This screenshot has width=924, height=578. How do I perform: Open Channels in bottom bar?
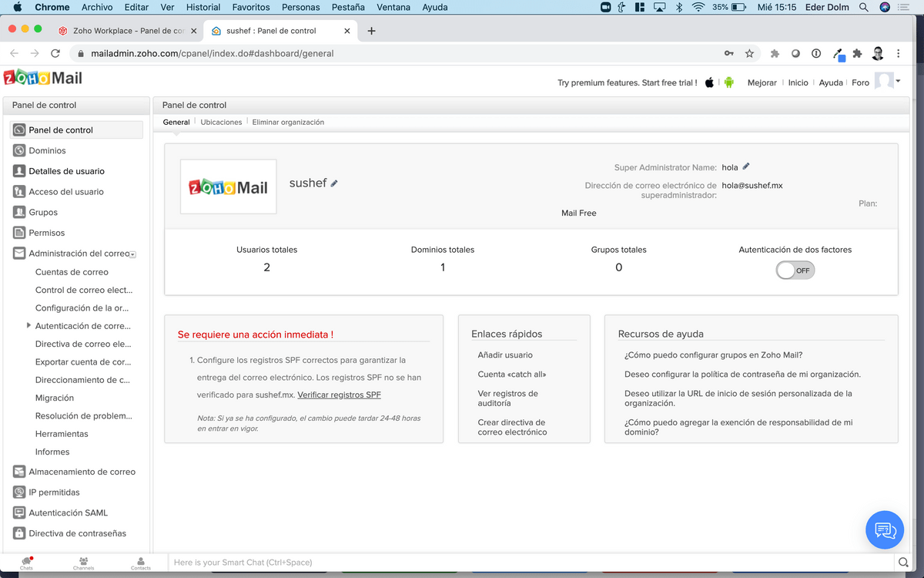[x=83, y=563]
